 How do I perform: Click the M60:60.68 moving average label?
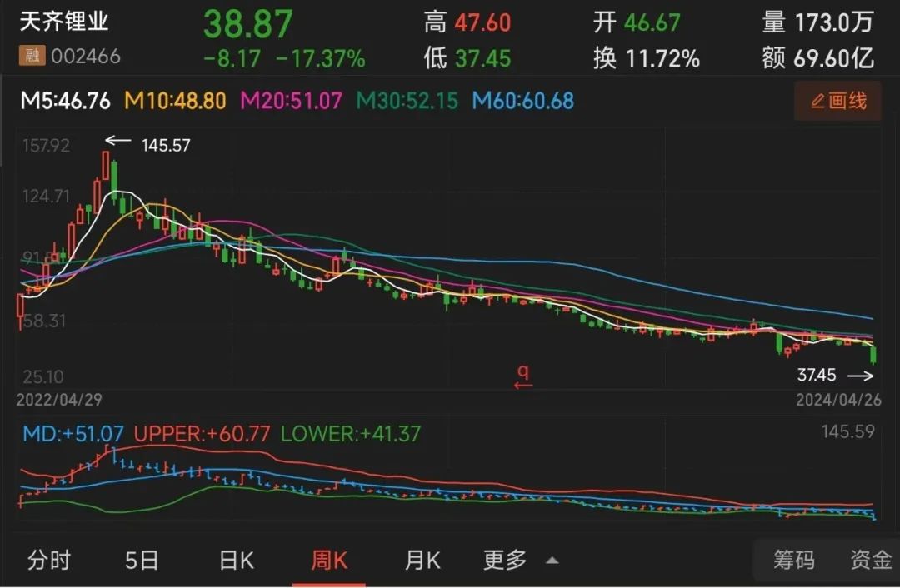click(522, 101)
